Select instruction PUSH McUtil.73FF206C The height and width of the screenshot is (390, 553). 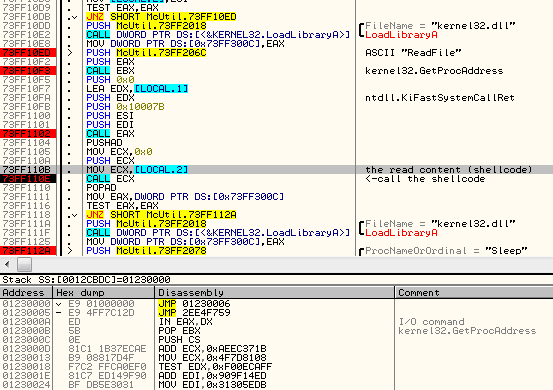click(x=146, y=53)
